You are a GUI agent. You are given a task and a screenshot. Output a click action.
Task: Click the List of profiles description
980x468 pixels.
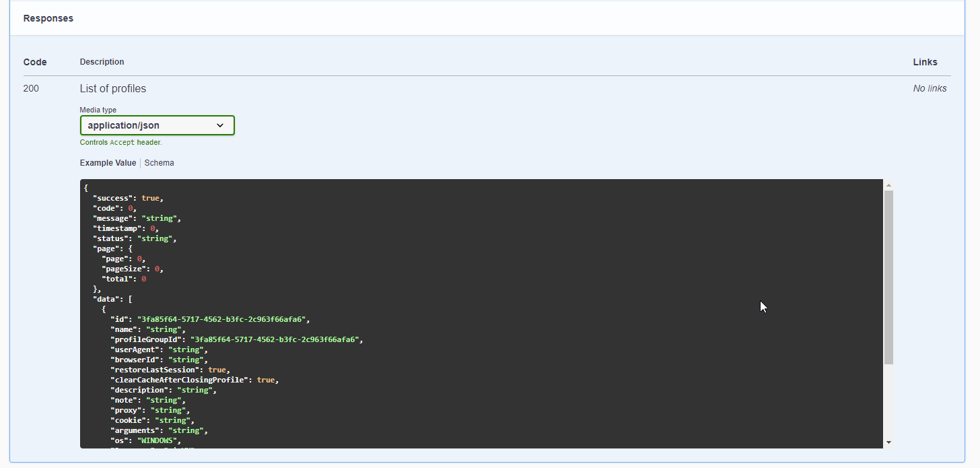[112, 88]
